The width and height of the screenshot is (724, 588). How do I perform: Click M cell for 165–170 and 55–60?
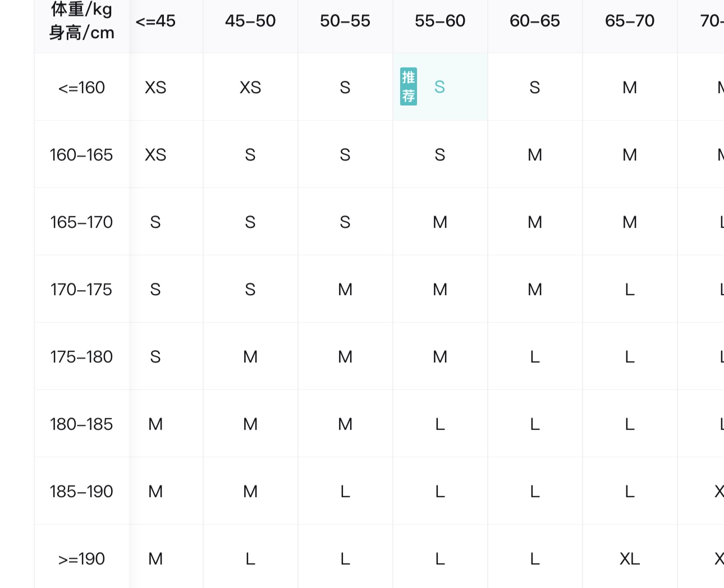[x=440, y=222]
